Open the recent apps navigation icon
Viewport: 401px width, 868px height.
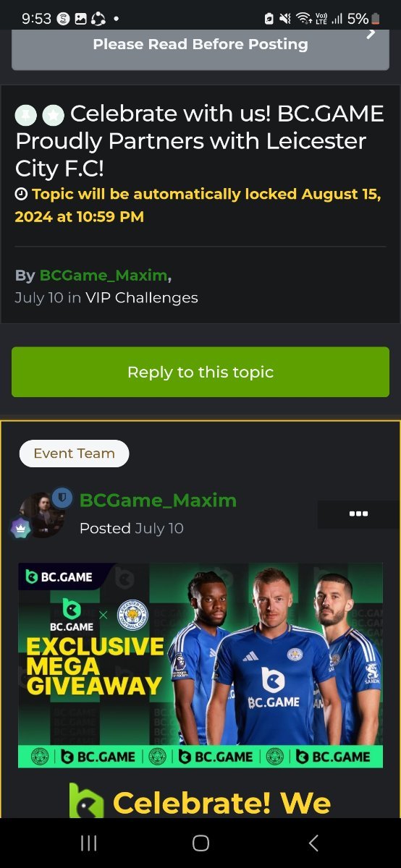[88, 843]
